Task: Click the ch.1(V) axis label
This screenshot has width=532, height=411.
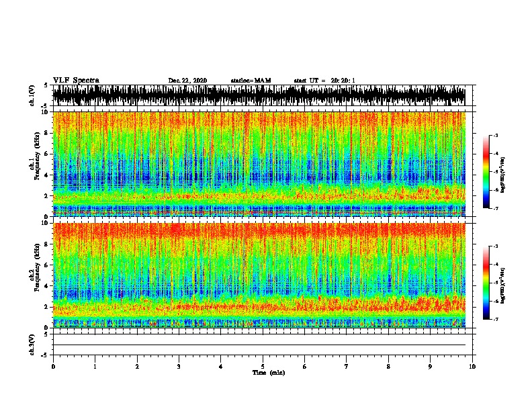Action: (x=32, y=95)
